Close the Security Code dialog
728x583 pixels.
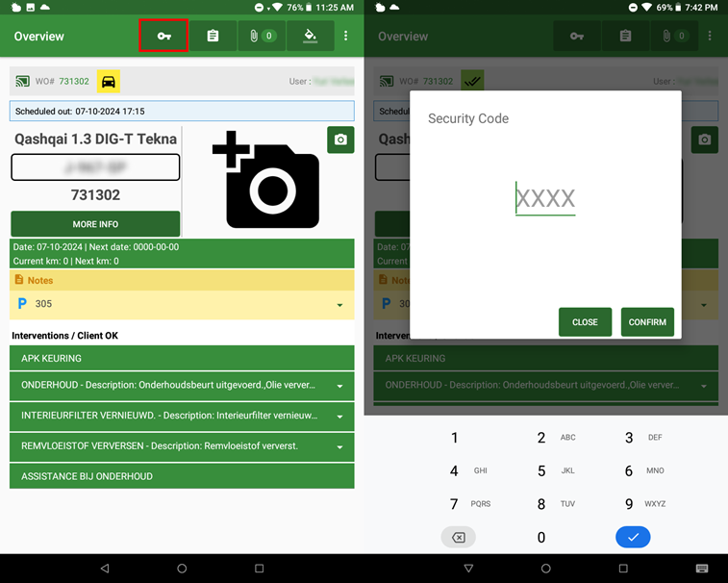pyautogui.click(x=585, y=322)
